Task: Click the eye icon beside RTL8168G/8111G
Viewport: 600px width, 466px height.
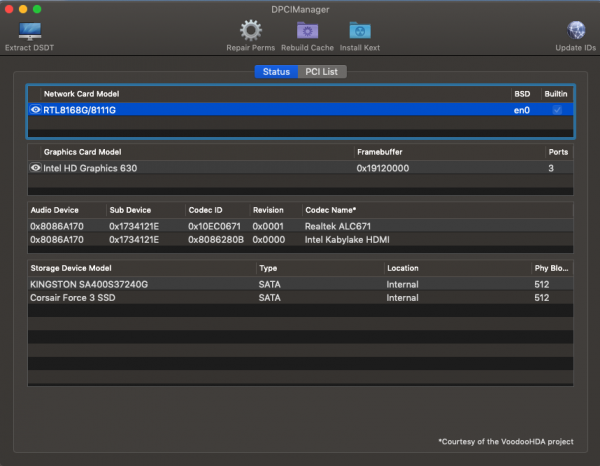Action: pyautogui.click(x=36, y=110)
